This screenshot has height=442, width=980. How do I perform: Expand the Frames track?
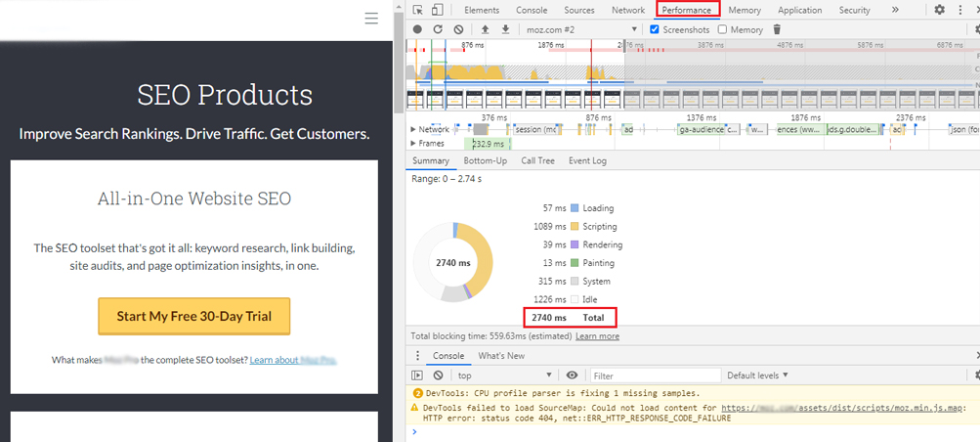coord(412,144)
